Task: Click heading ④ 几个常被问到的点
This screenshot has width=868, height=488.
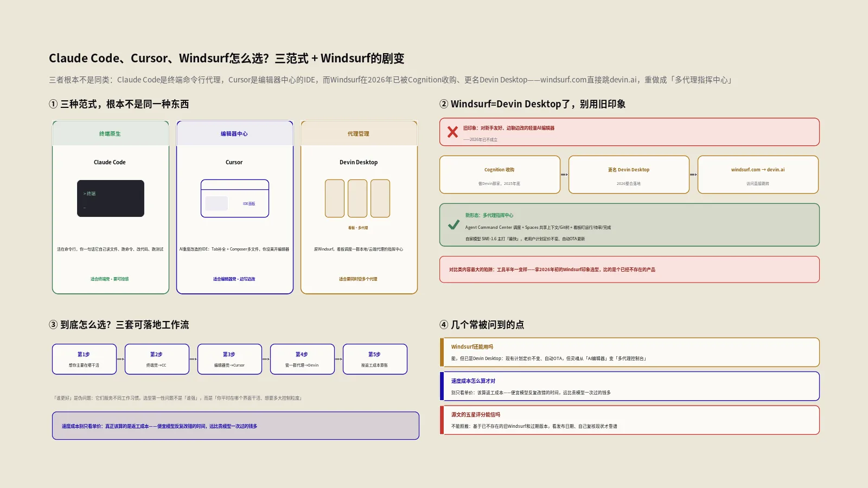Action: point(482,325)
